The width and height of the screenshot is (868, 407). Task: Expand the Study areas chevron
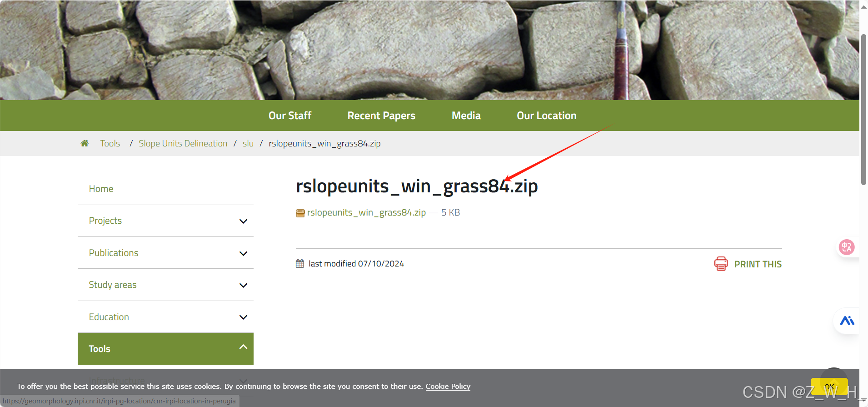[243, 286]
